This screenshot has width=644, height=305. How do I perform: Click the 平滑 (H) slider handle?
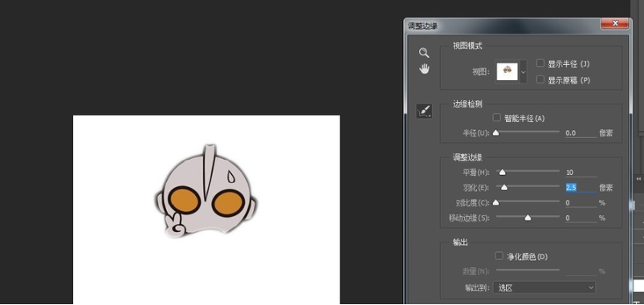502,172
